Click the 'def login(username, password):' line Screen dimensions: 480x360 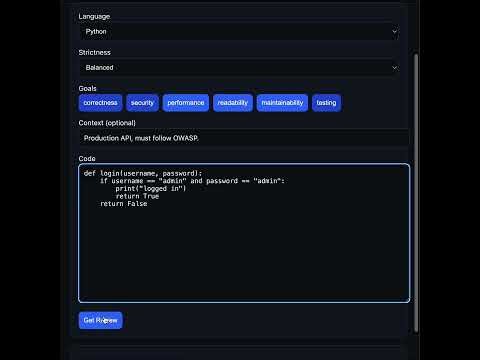tap(143, 173)
